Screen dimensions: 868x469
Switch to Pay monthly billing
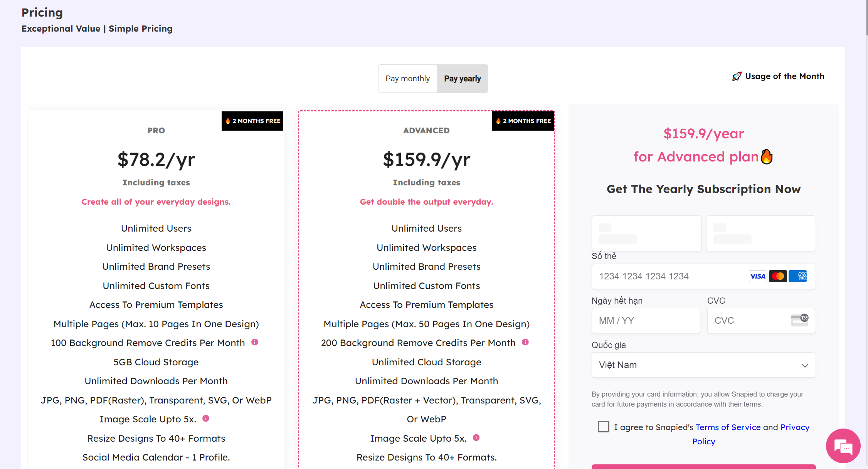click(407, 79)
